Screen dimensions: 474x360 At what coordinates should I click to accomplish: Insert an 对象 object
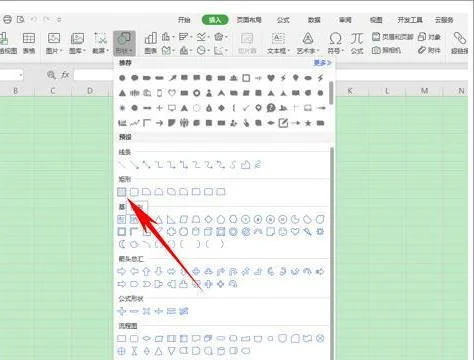tap(429, 37)
